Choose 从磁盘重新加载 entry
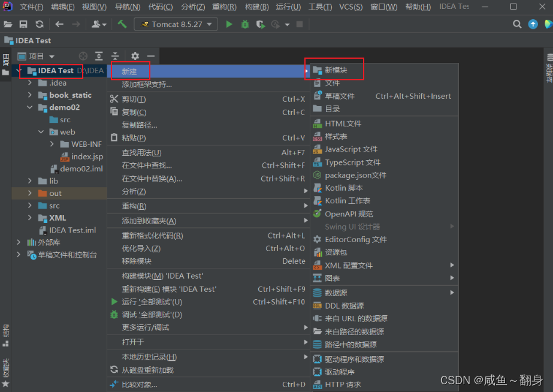 pyautogui.click(x=208, y=370)
